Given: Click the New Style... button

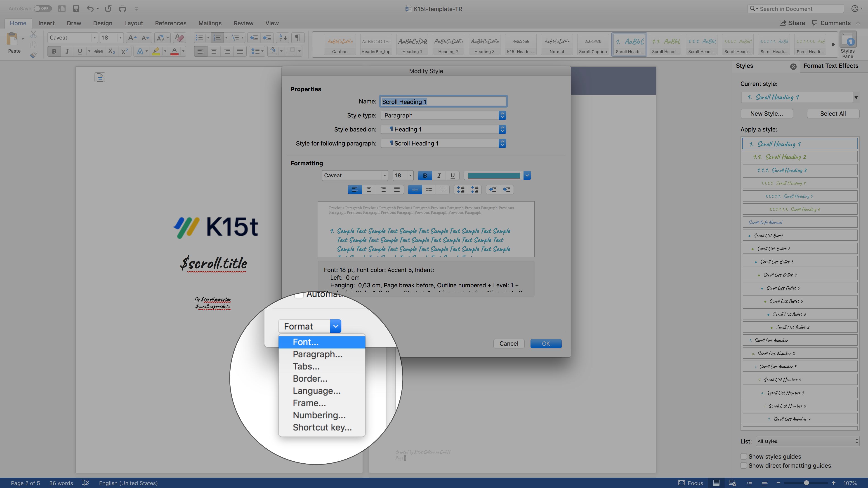Looking at the screenshot, I should point(767,113).
